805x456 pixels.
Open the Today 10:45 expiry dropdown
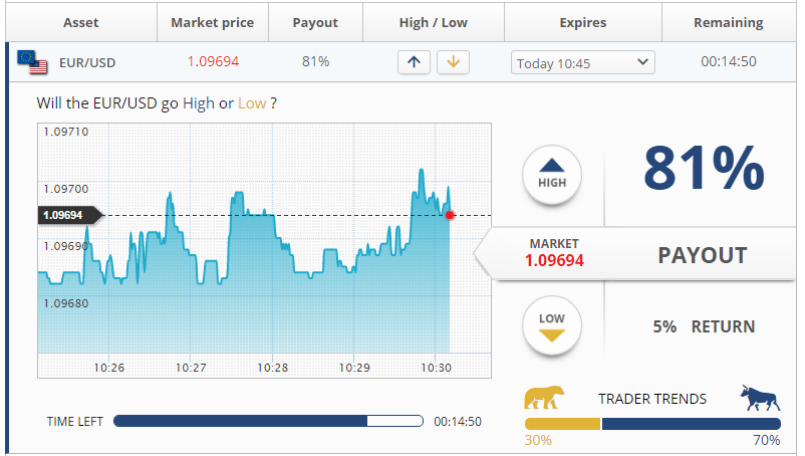pos(583,63)
